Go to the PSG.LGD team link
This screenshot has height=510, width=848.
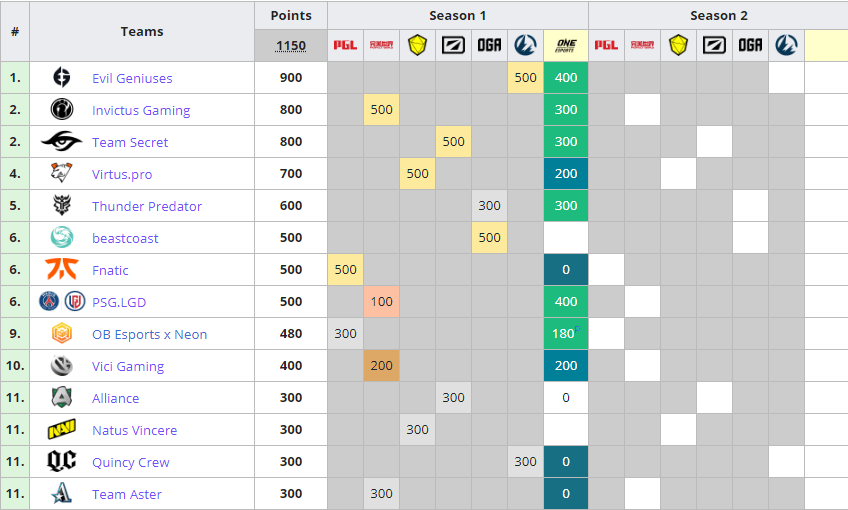[x=119, y=302]
